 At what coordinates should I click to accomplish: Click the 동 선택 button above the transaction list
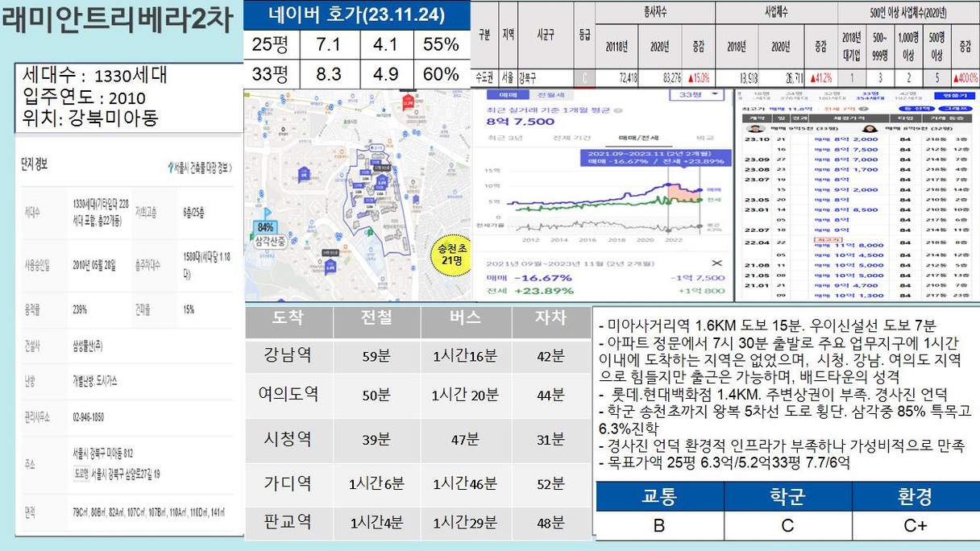coord(919,107)
